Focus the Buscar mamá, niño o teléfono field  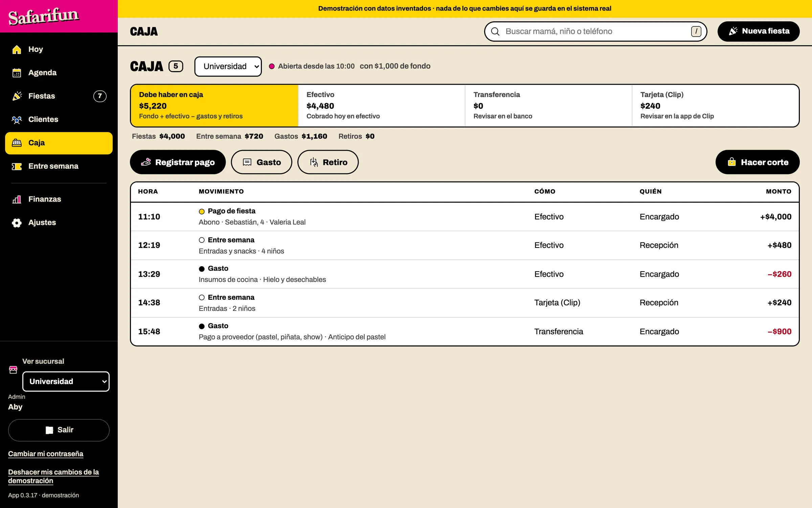click(596, 31)
